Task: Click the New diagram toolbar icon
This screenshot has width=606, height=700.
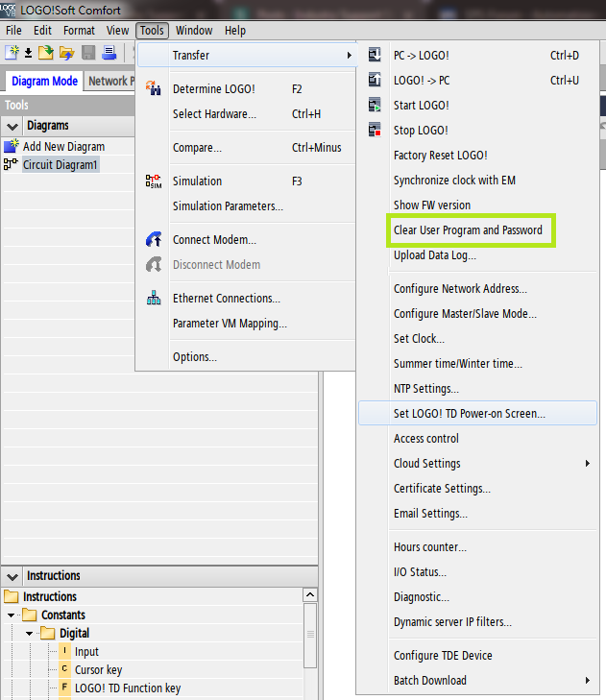Action: 12,53
